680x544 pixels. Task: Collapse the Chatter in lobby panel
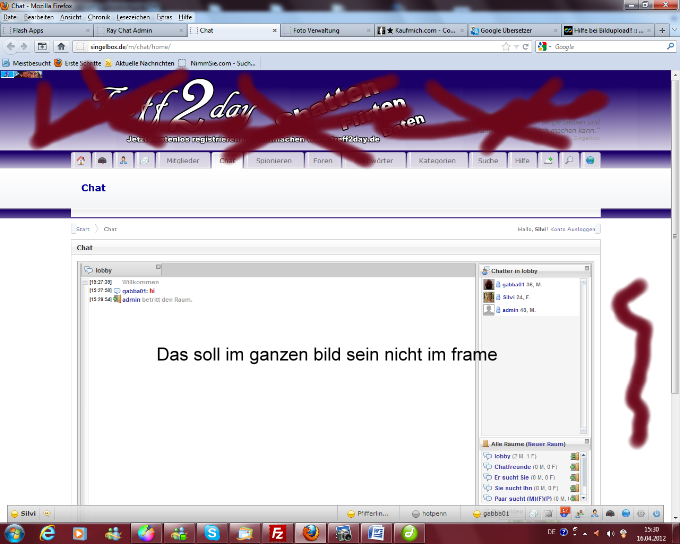pos(587,269)
